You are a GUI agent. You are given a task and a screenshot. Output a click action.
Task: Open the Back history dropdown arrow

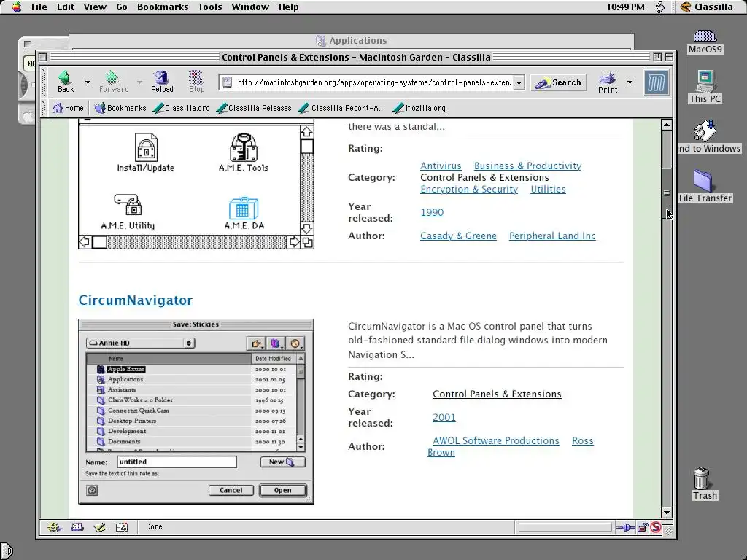[x=88, y=82]
